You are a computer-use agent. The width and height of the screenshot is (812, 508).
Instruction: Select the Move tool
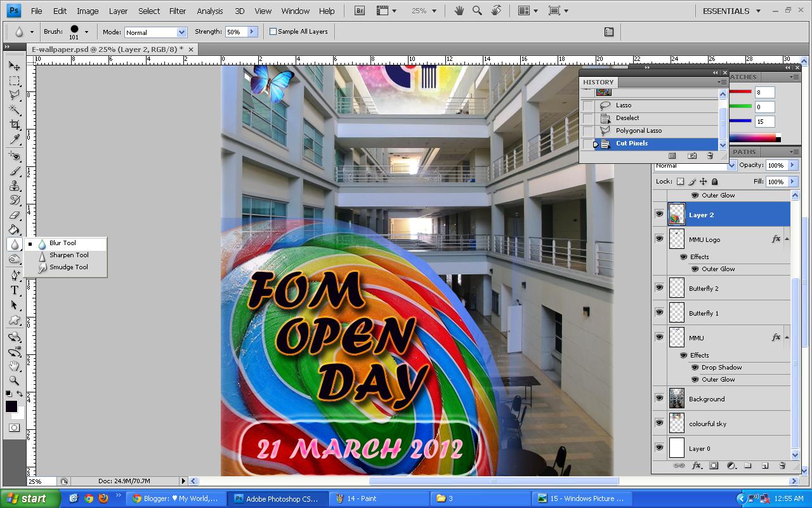tap(14, 66)
